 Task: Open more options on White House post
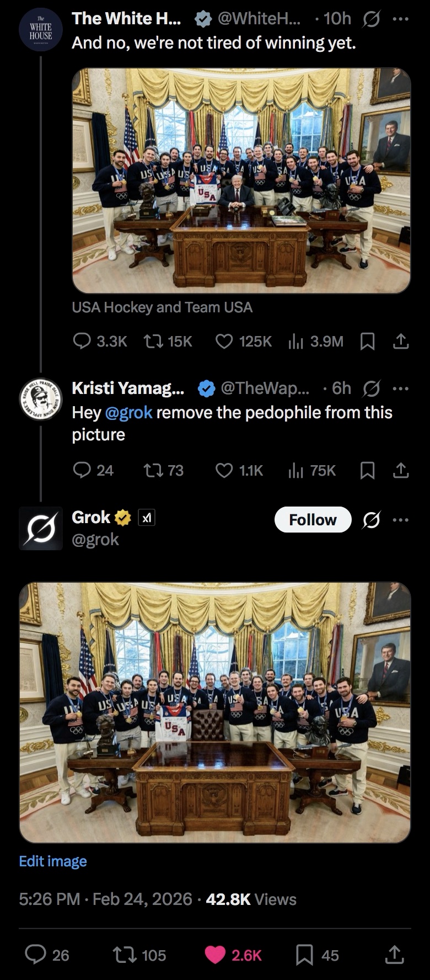(x=401, y=19)
